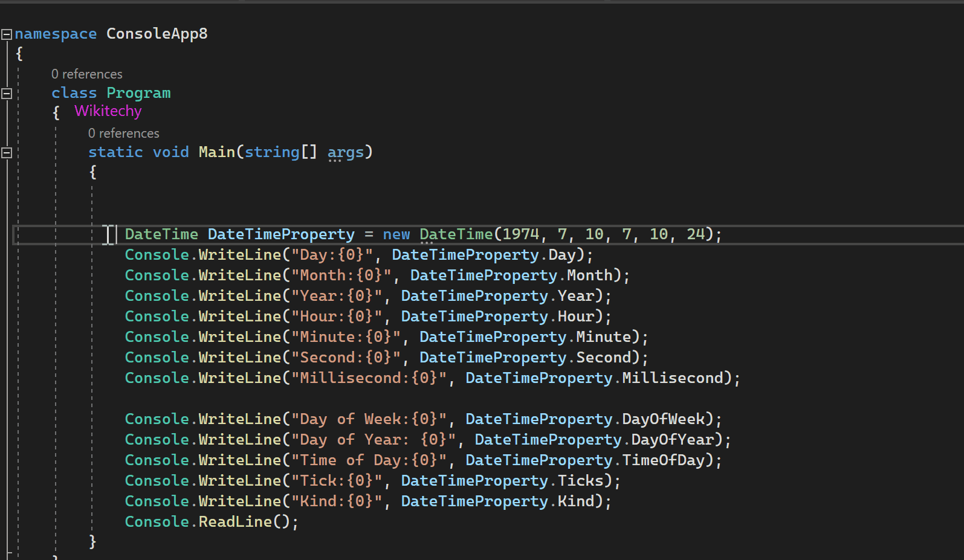This screenshot has width=964, height=560.
Task: Place cursor on the ConsoleApp8 namespace name
Action: (x=157, y=34)
